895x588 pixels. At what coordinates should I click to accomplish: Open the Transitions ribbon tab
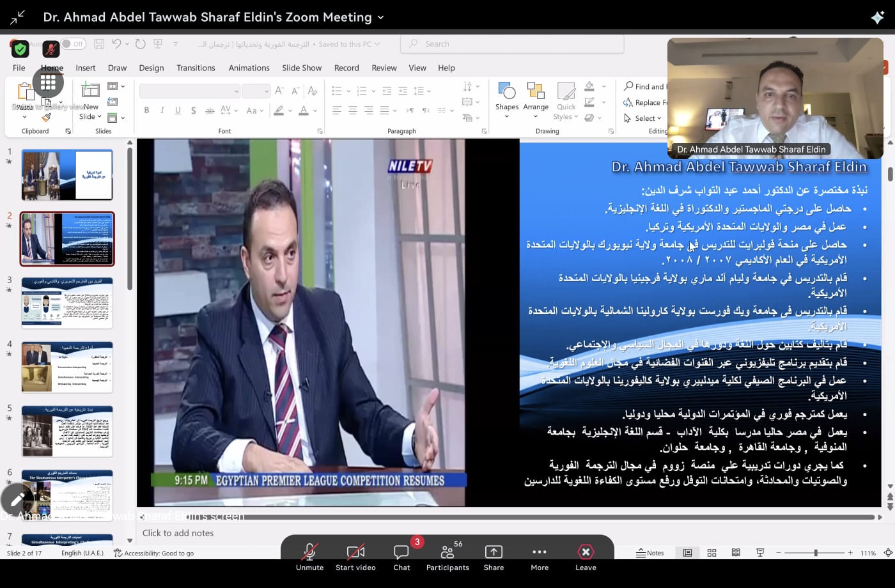coord(196,68)
